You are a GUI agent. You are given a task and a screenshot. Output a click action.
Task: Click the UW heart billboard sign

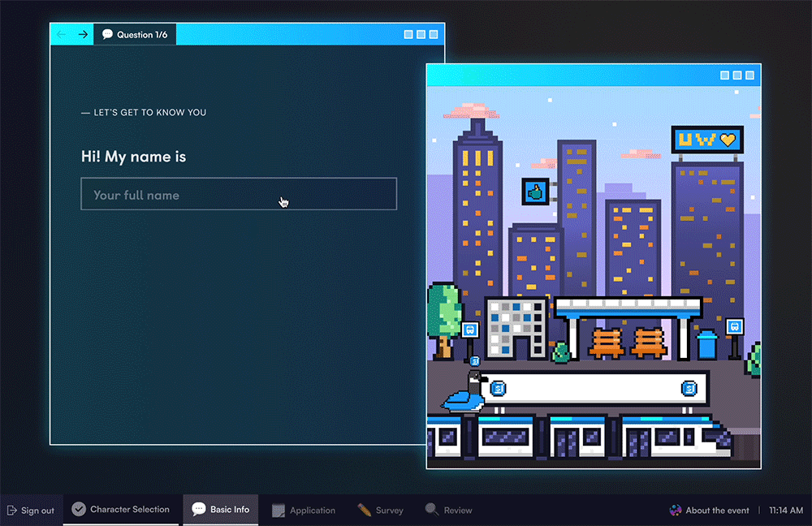707,140
